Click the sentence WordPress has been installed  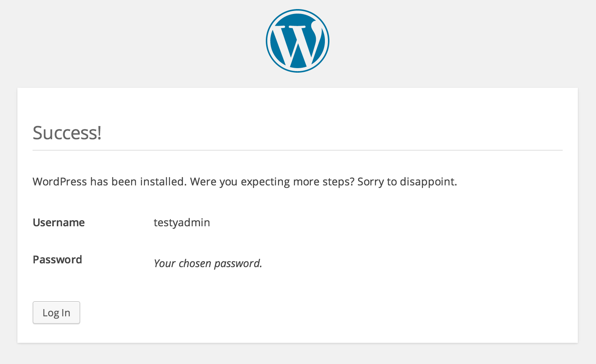(x=110, y=182)
